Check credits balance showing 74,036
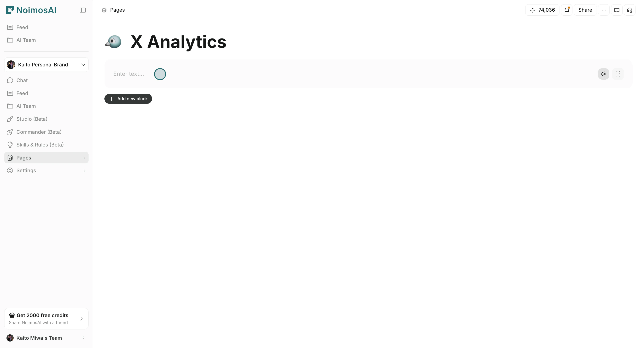The image size is (644, 348). point(542,10)
